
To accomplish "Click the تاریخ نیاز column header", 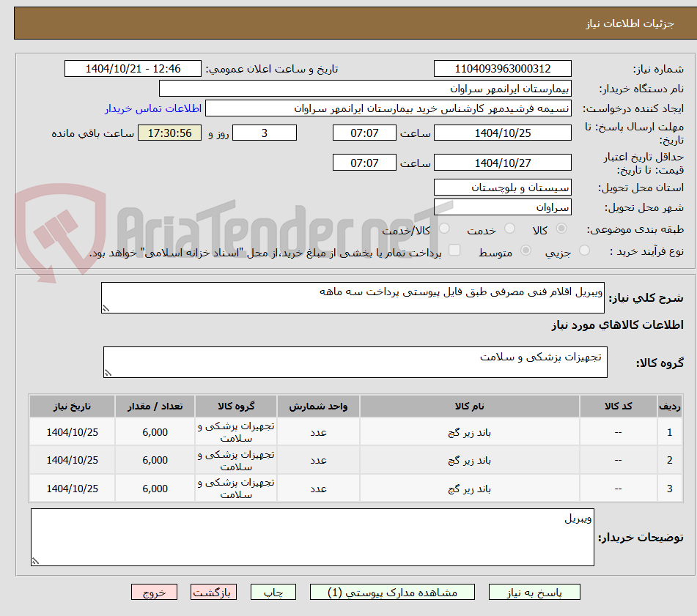I will tap(72, 407).
